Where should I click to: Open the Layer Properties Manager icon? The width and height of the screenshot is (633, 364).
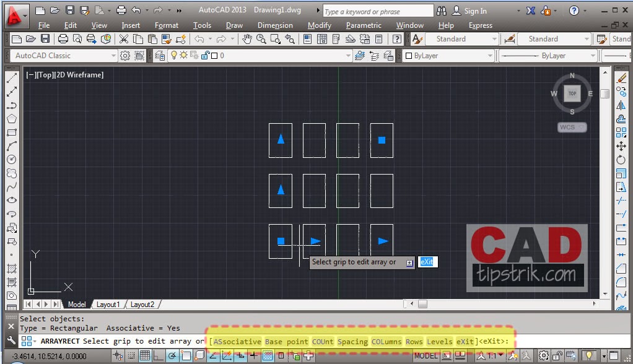pyautogui.click(x=160, y=56)
